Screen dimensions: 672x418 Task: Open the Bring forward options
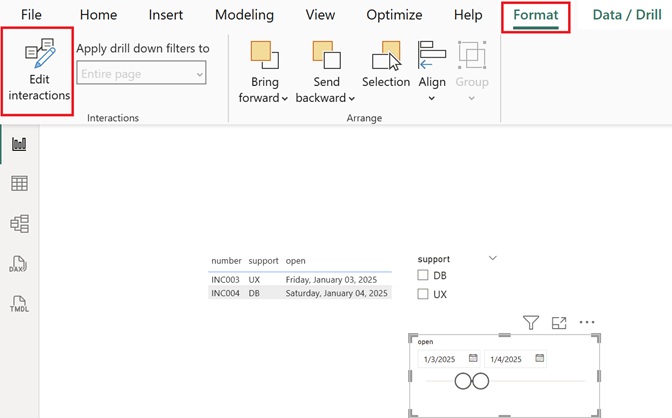tap(264, 72)
